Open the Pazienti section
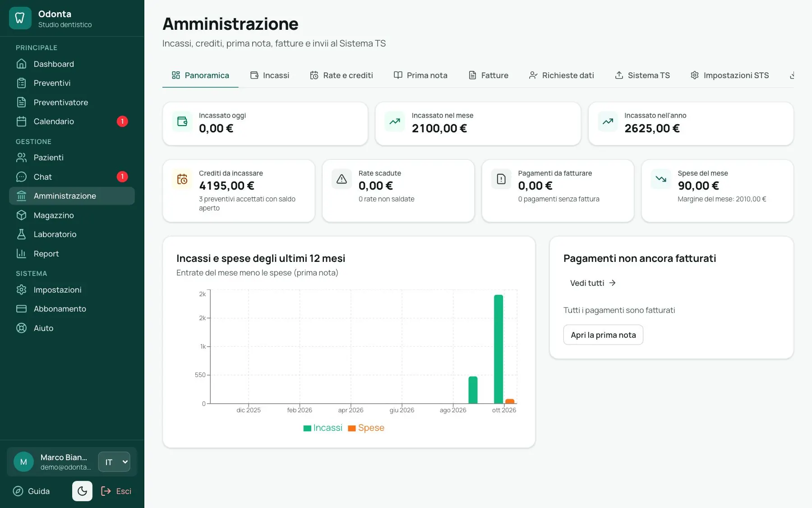 72,158
